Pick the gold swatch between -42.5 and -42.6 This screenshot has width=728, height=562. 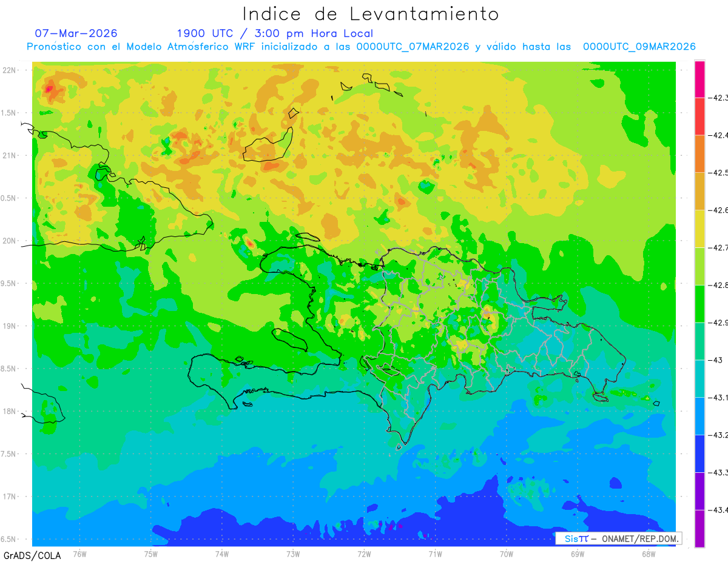(x=699, y=192)
